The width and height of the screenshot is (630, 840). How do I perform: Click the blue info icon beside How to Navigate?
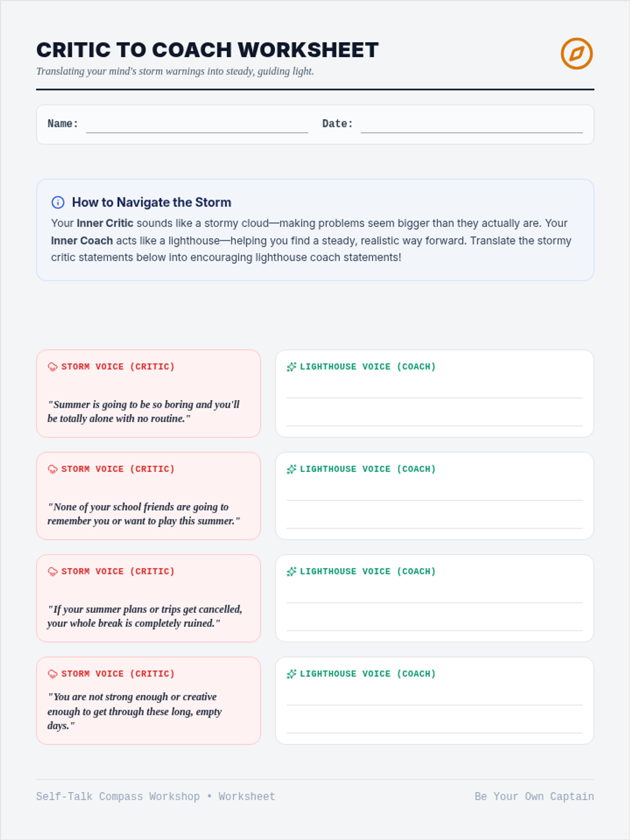58,202
